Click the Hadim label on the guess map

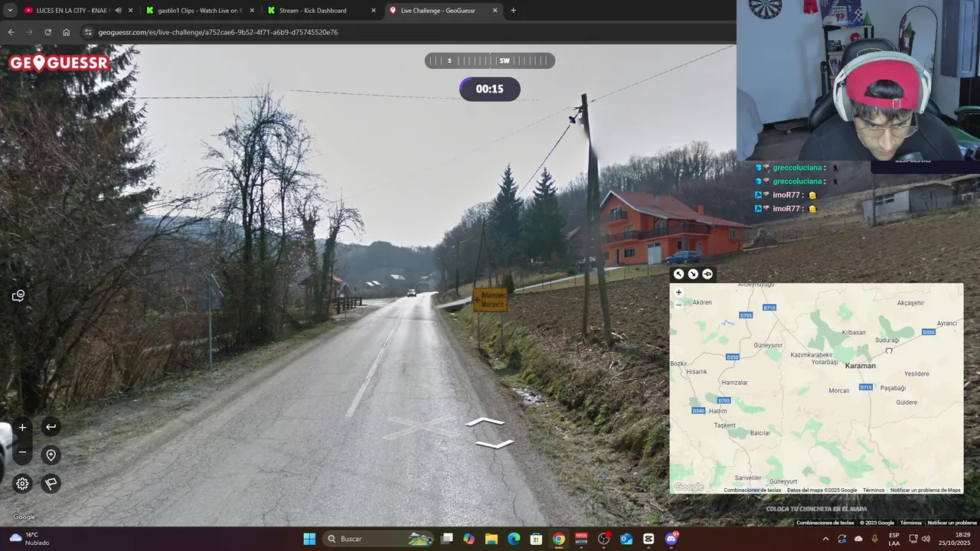click(x=718, y=411)
